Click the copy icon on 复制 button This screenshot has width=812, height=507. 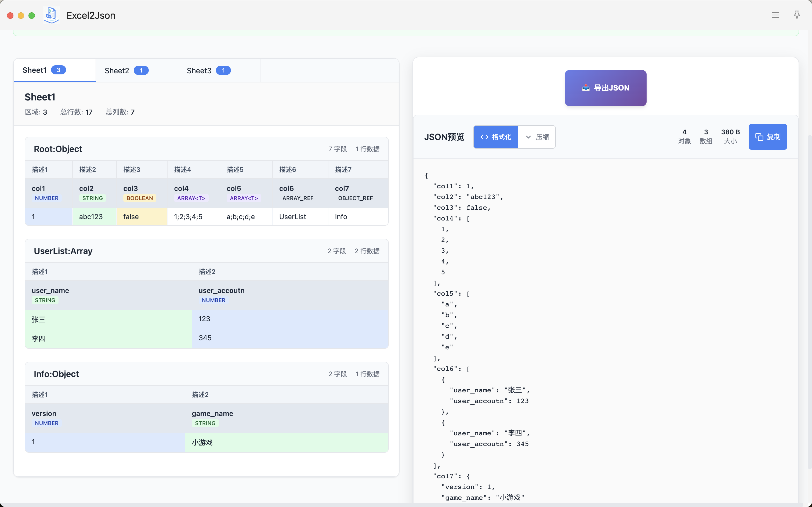[x=759, y=137]
